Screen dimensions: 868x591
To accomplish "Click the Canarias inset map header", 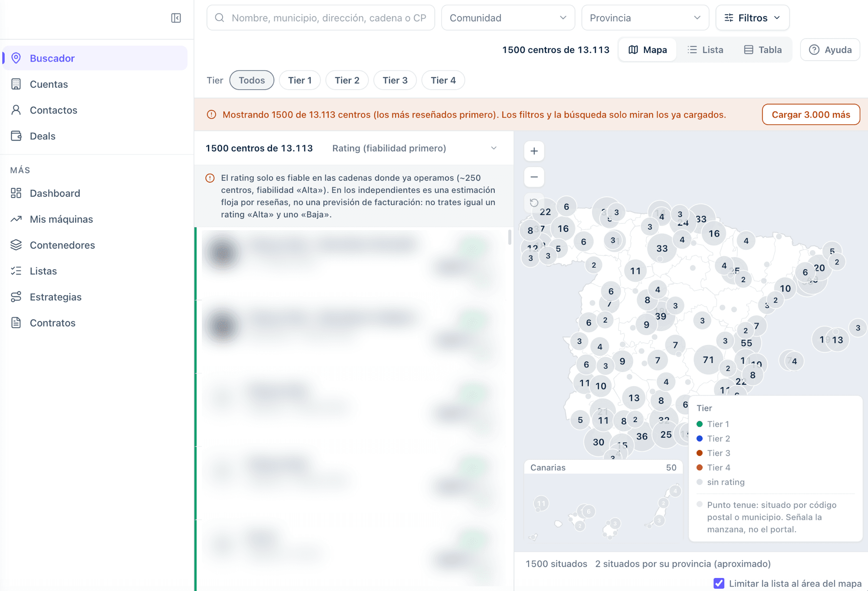I will pos(603,468).
